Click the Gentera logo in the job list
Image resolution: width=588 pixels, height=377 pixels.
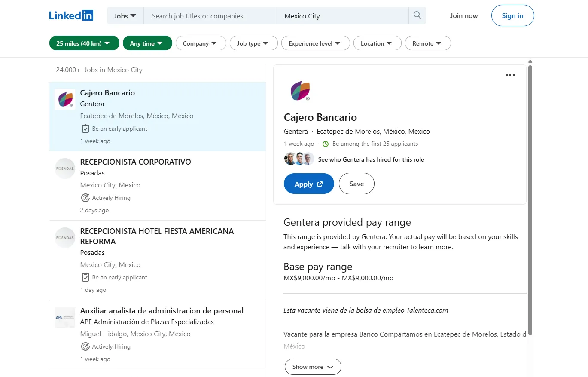click(x=65, y=99)
